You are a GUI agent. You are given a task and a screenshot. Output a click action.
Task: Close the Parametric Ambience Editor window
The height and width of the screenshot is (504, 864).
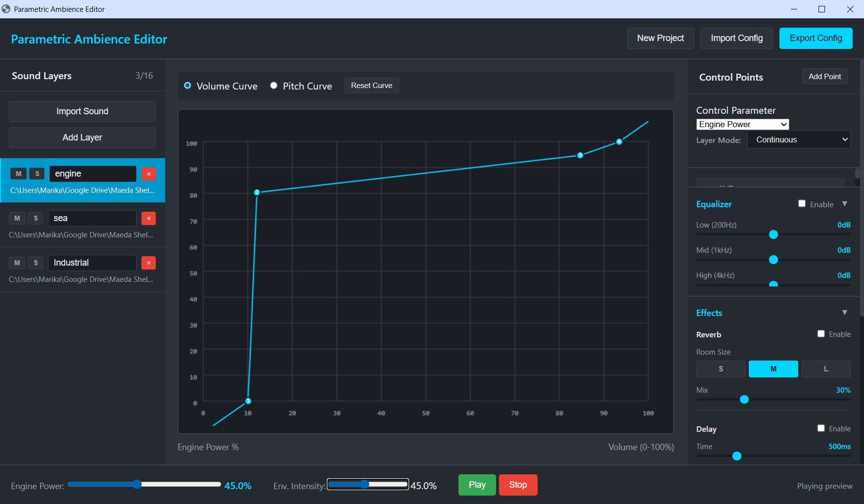click(850, 9)
